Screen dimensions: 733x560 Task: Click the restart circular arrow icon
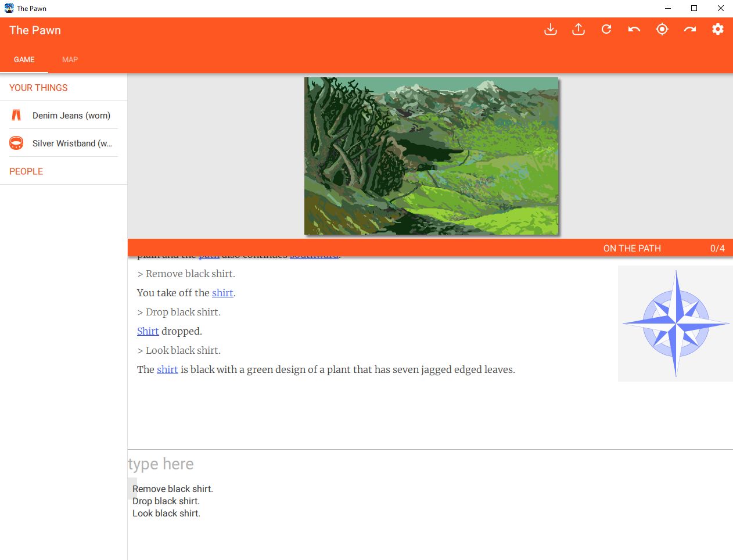point(606,30)
